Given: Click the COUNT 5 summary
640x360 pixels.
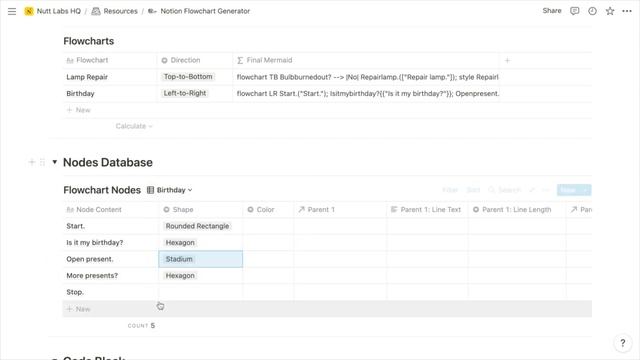Looking at the screenshot, I should tap(141, 326).
